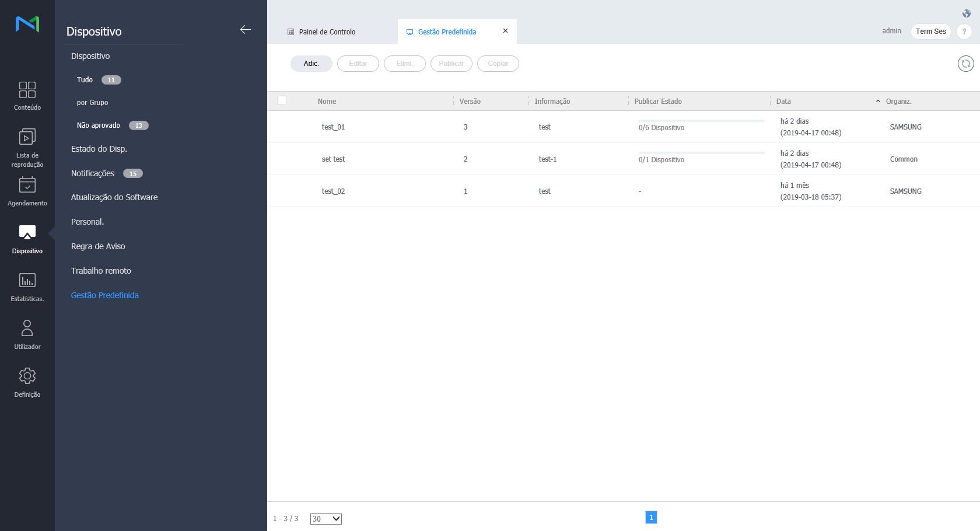Screen dimensions: 980x531
Task: Open Lista de reprodução in sidebar
Action: (x=27, y=137)
